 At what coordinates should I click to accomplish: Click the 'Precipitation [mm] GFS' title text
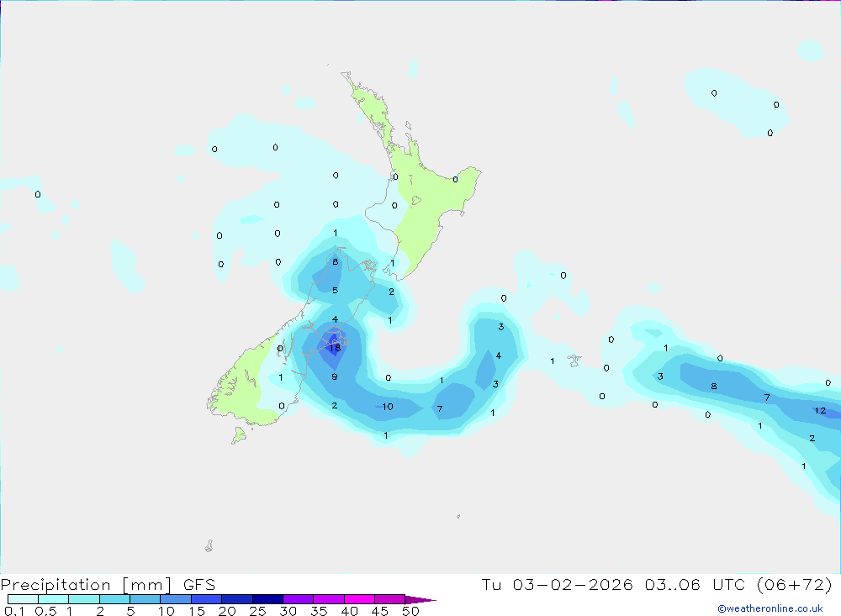tap(108, 584)
